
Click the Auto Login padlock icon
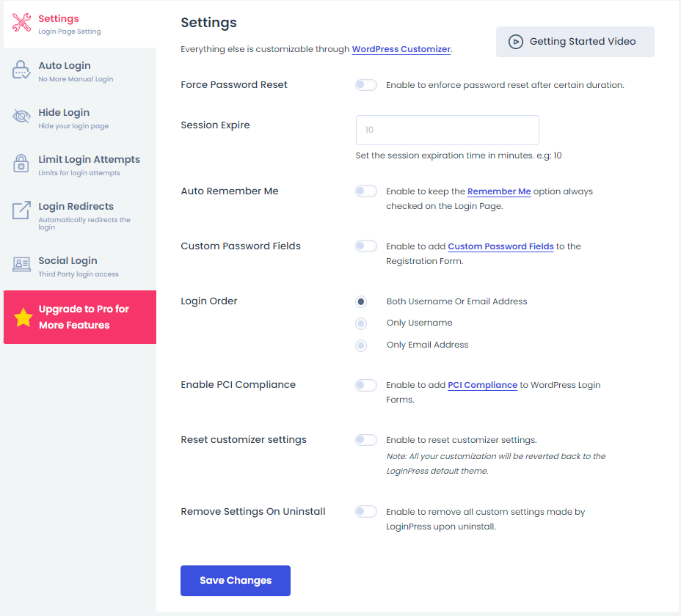coord(21,70)
